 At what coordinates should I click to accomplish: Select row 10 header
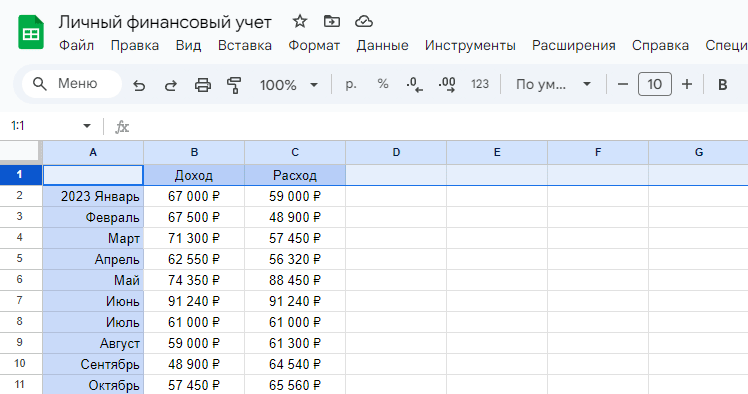(x=21, y=363)
